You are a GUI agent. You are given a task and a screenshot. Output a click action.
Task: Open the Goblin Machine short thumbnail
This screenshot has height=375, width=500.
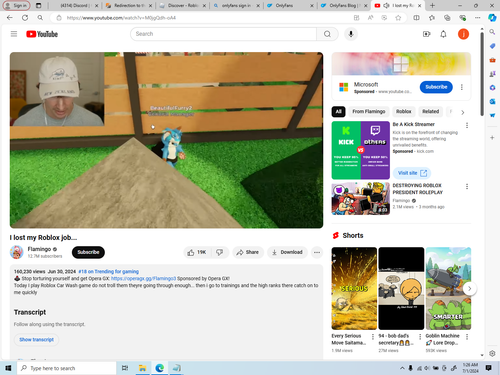[448, 289]
